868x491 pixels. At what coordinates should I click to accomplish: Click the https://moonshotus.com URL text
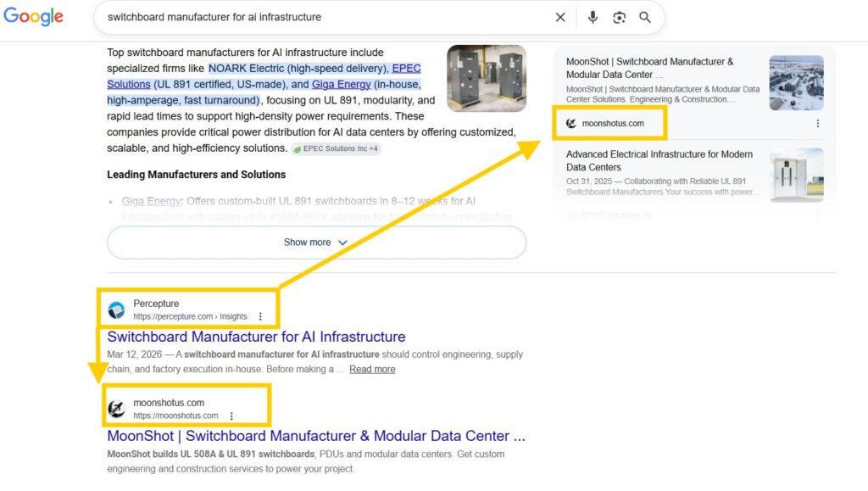(x=175, y=416)
